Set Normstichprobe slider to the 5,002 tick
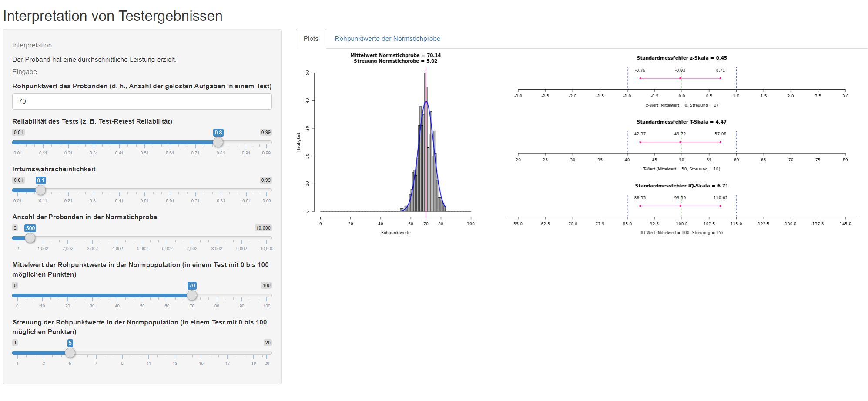Screen dimensions: 868x401 coord(142,238)
